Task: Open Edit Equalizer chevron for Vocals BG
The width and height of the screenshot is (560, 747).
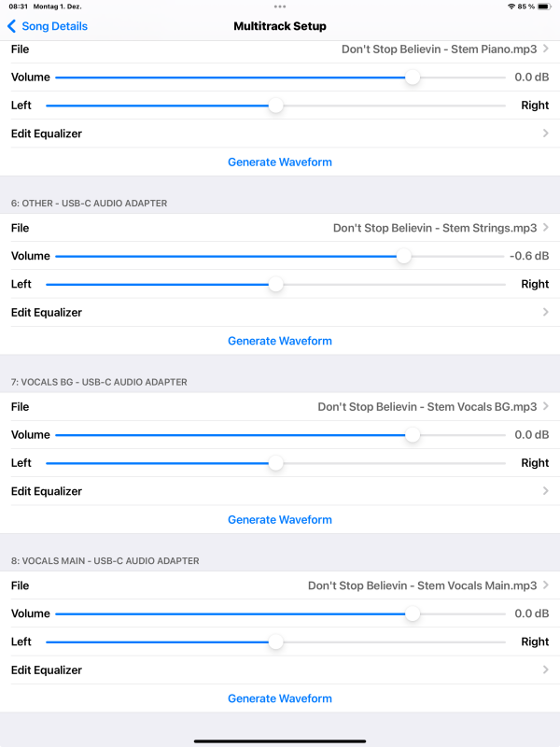Action: 545,491
